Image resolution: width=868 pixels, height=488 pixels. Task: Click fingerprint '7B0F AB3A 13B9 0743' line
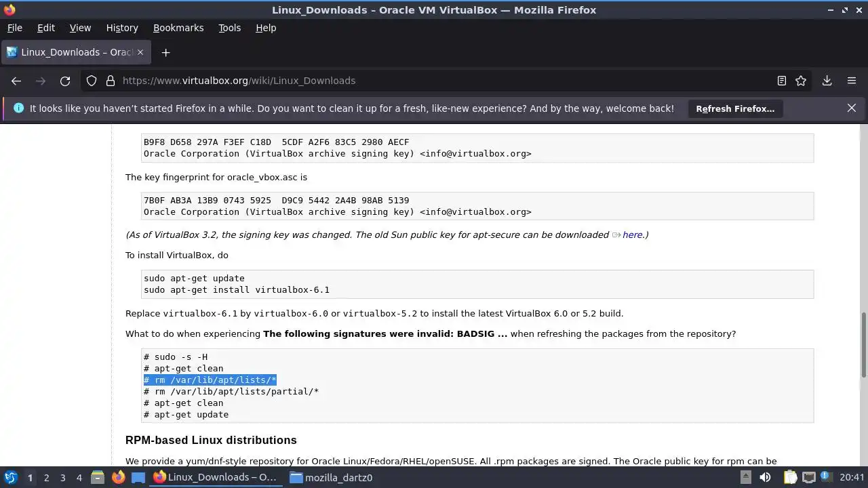tap(276, 200)
